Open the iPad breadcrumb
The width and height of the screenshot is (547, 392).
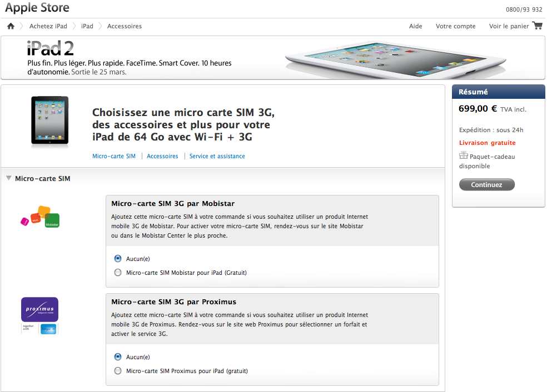click(87, 26)
